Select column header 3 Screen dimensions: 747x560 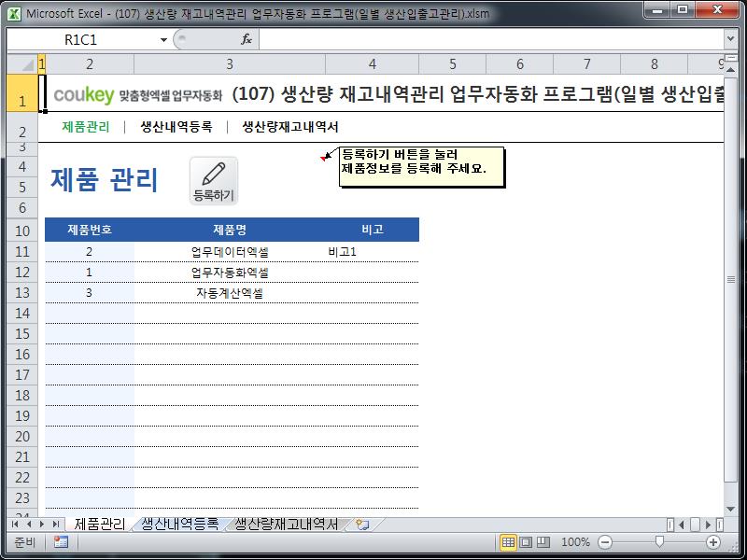230,63
